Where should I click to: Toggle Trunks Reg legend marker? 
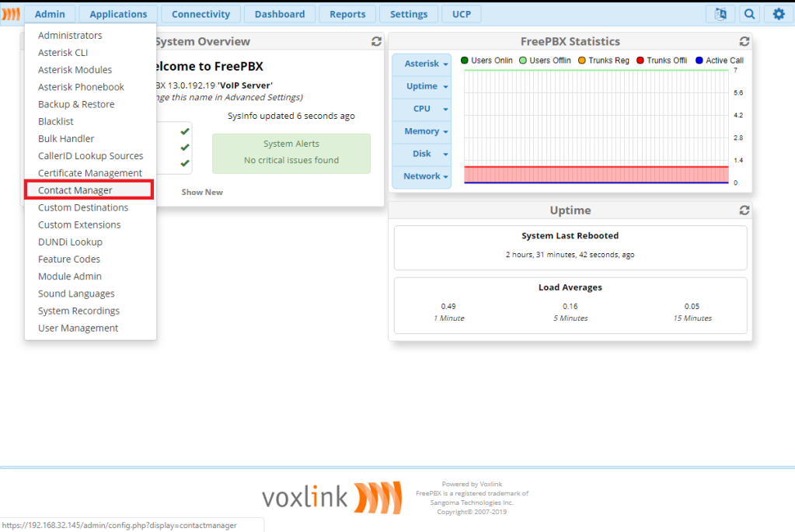pyautogui.click(x=582, y=61)
